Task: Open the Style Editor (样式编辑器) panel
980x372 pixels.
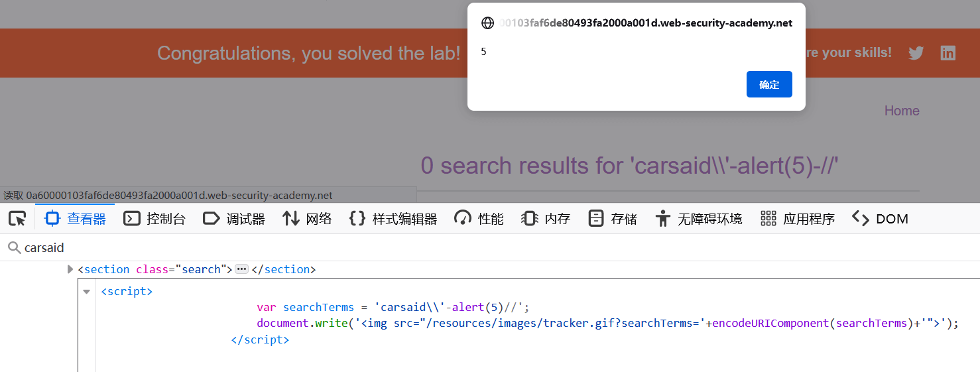Action: click(x=393, y=218)
